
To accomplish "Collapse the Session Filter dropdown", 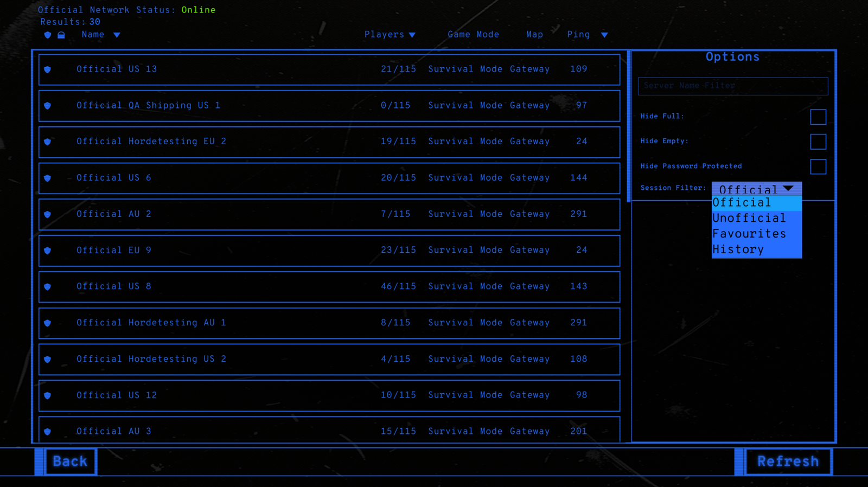I will 756,189.
